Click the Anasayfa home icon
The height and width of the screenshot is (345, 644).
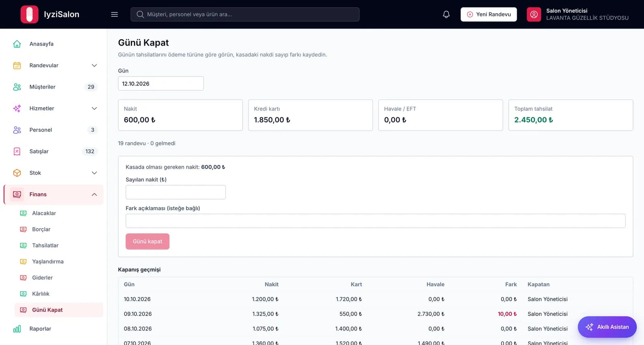(x=17, y=44)
